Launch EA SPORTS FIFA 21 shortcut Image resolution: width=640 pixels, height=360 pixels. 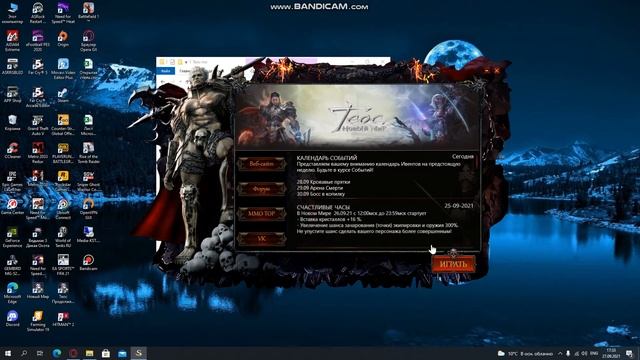tap(63, 265)
